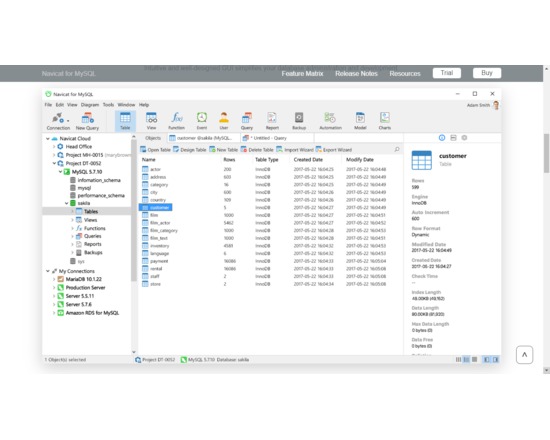This screenshot has width=550, height=440.
Task: Expand the Head Office project
Action: [54, 147]
